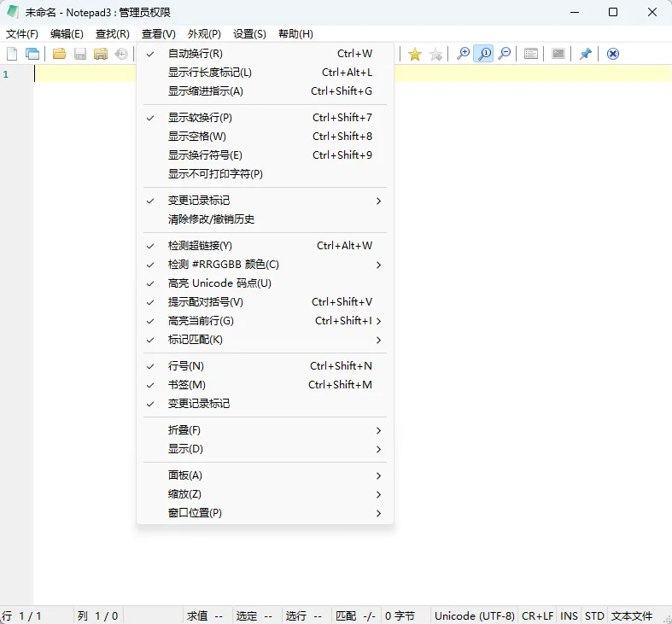This screenshot has height=624, width=672.
Task: Expand 变更记录标记 submenu above 清除修改/撤销历史
Action: click(265, 201)
